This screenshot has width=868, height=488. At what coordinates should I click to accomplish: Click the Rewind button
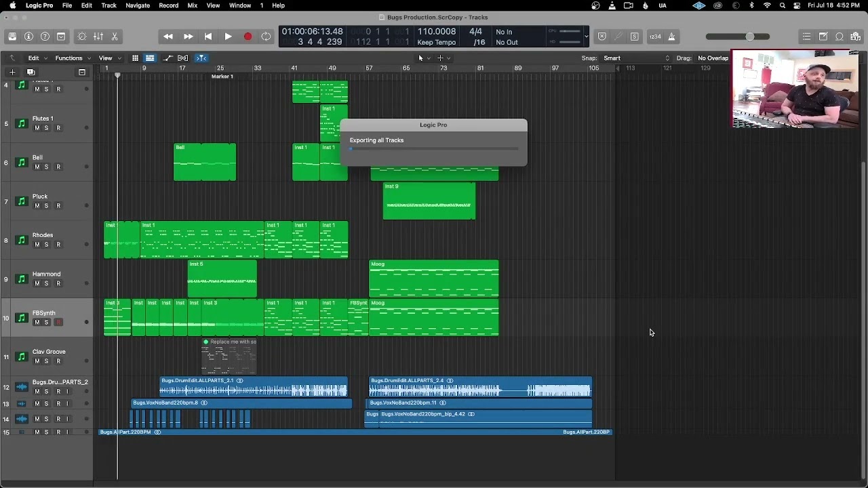click(168, 37)
